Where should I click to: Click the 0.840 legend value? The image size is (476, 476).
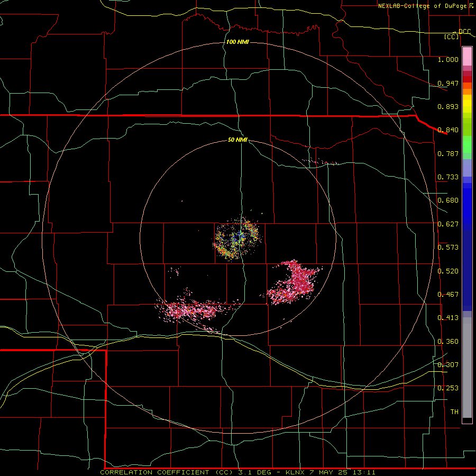pyautogui.click(x=448, y=130)
